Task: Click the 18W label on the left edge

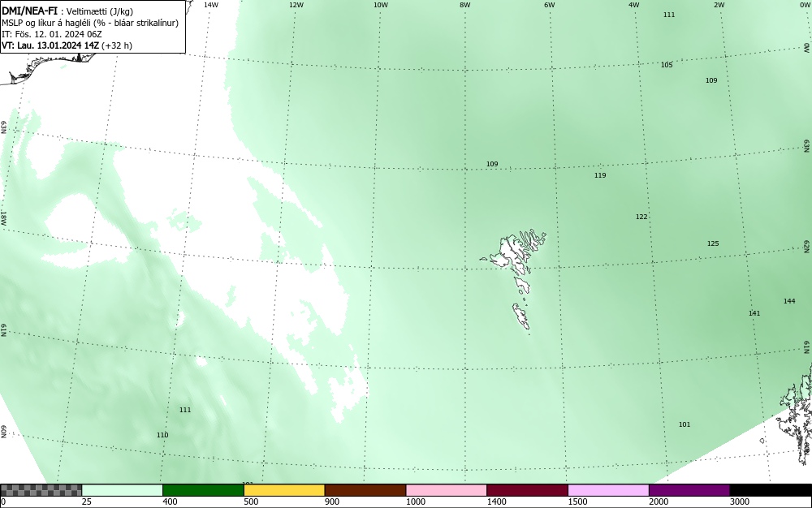Action: click(3, 217)
